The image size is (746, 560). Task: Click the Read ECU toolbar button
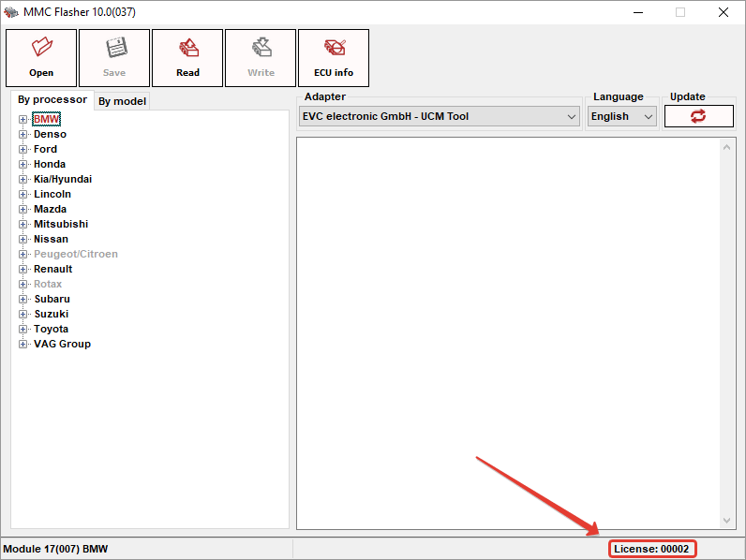tap(187, 58)
